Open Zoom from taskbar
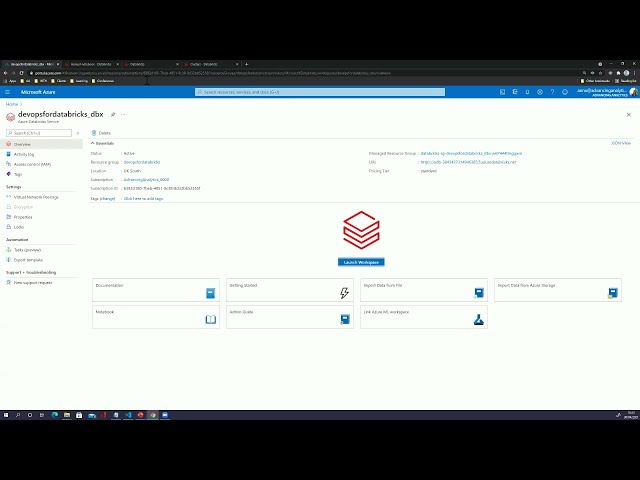Image resolution: width=640 pixels, height=480 pixels. pos(165,415)
